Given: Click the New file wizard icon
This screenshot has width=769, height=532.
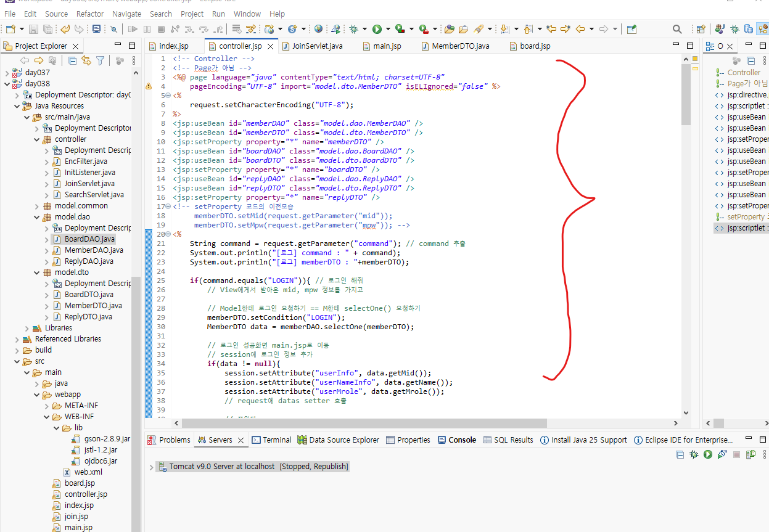Looking at the screenshot, I should coord(10,29).
